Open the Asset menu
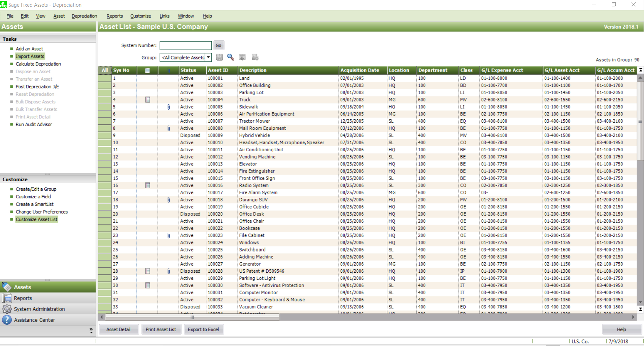644x346 pixels. [59, 16]
